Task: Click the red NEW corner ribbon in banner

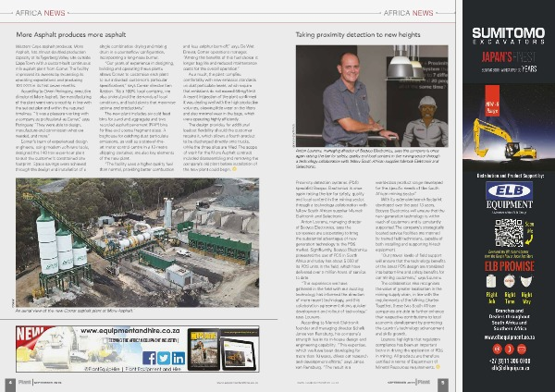Action: click(x=31, y=336)
